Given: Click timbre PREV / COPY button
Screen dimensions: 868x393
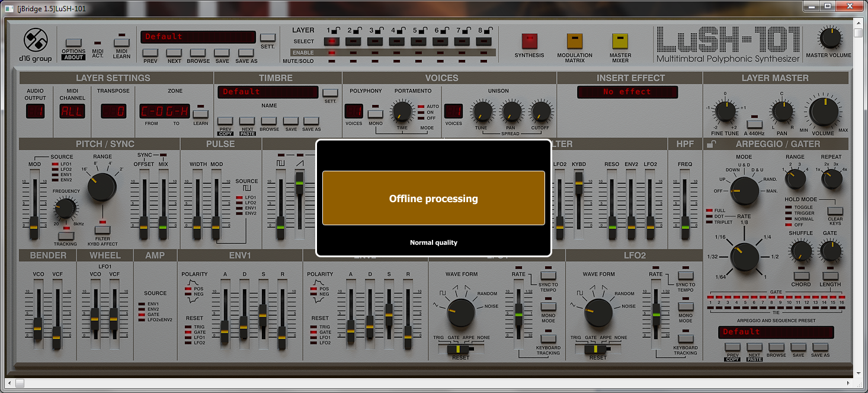Looking at the screenshot, I should [225, 121].
